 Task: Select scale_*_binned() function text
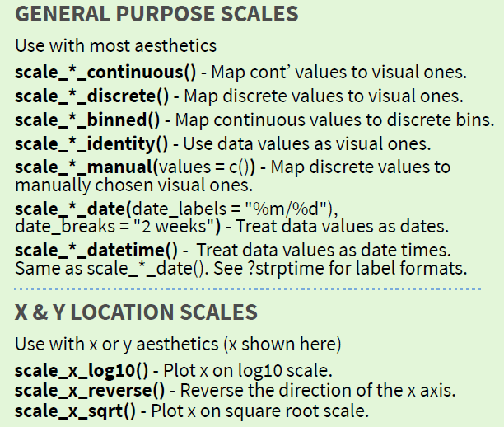[87, 120]
